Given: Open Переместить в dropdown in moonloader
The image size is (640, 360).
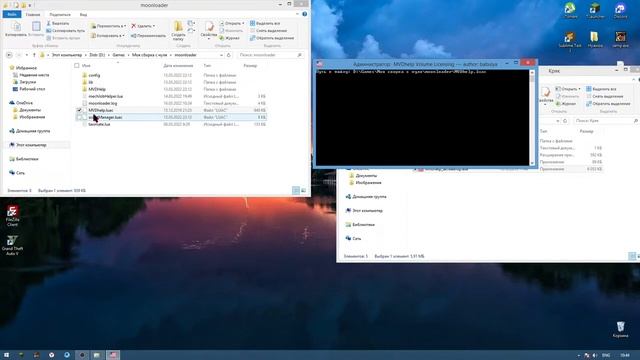Looking at the screenshot, I should click(x=108, y=26).
